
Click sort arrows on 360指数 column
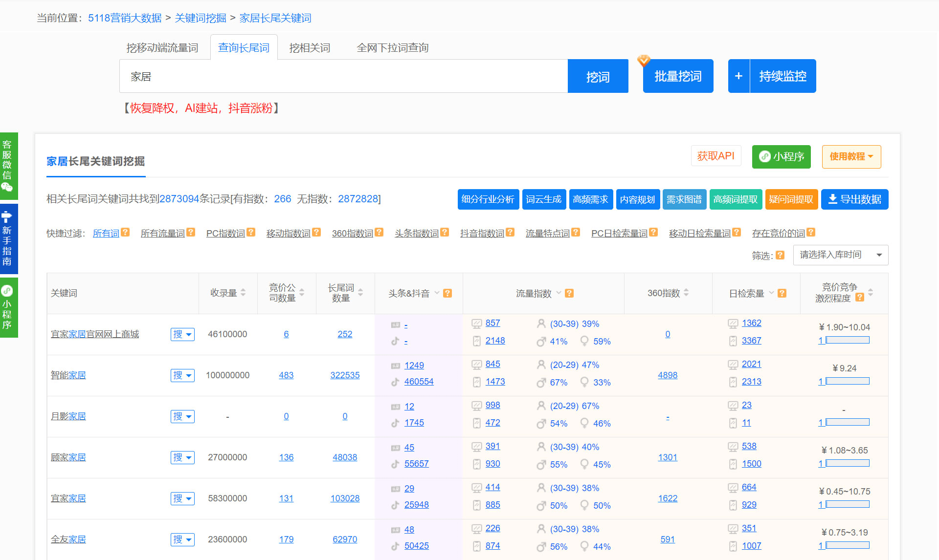[686, 293]
